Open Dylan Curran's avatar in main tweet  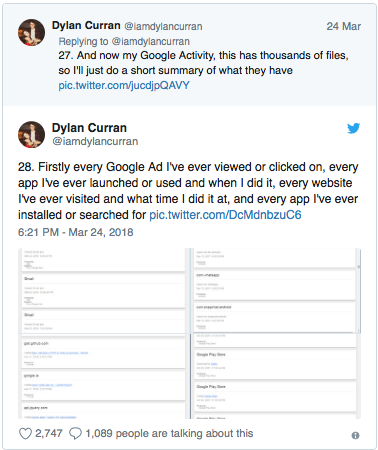[x=31, y=134]
